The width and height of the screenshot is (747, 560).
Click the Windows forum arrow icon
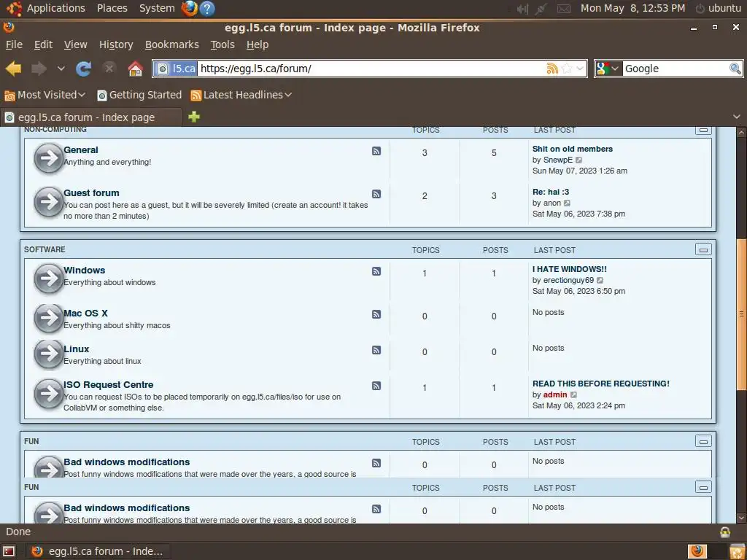coord(49,279)
